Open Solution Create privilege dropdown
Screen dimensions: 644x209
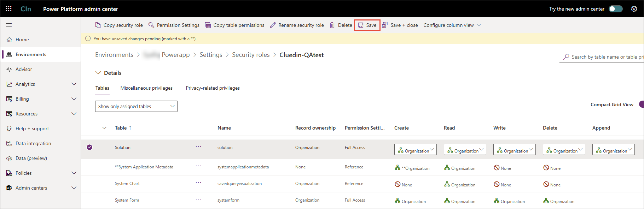pyautogui.click(x=416, y=149)
